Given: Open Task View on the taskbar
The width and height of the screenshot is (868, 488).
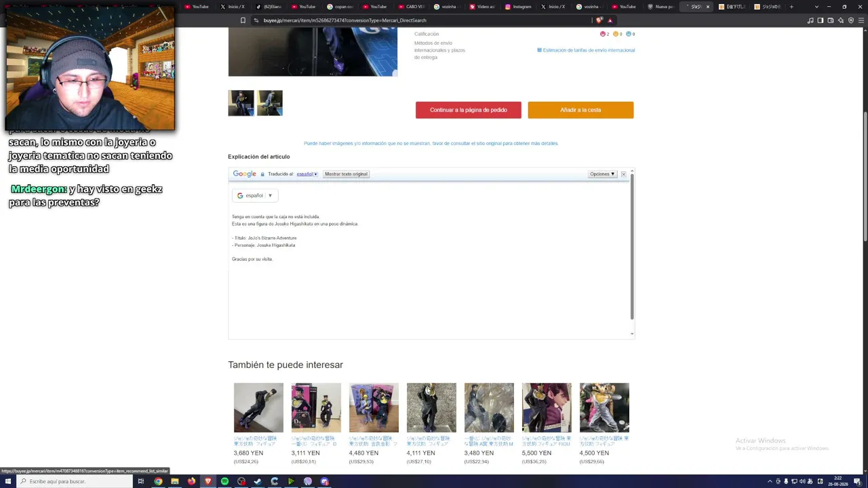Looking at the screenshot, I should click(141, 481).
